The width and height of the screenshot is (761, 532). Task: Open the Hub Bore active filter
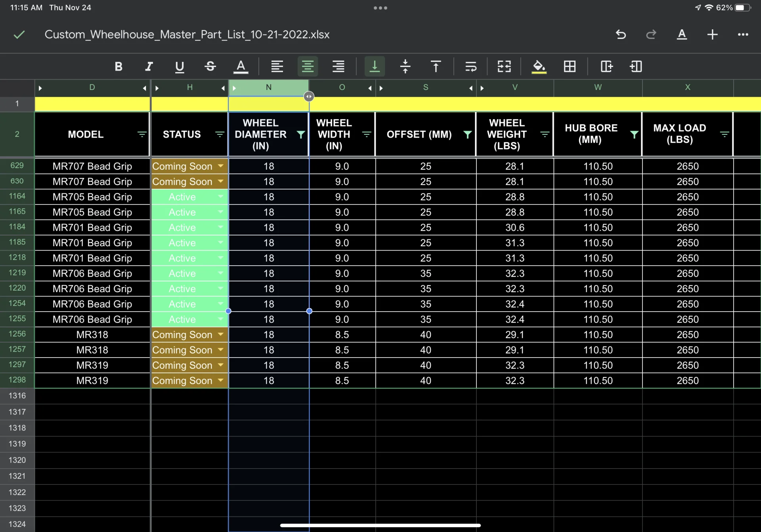click(x=634, y=134)
